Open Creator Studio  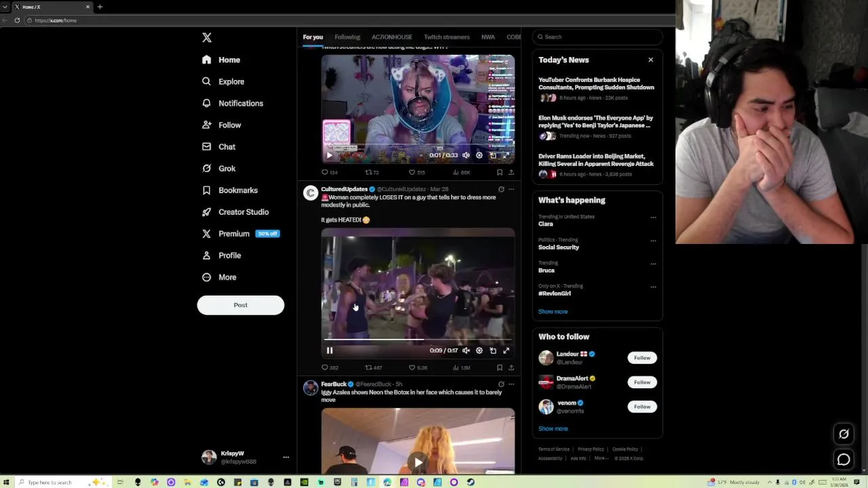click(235, 211)
